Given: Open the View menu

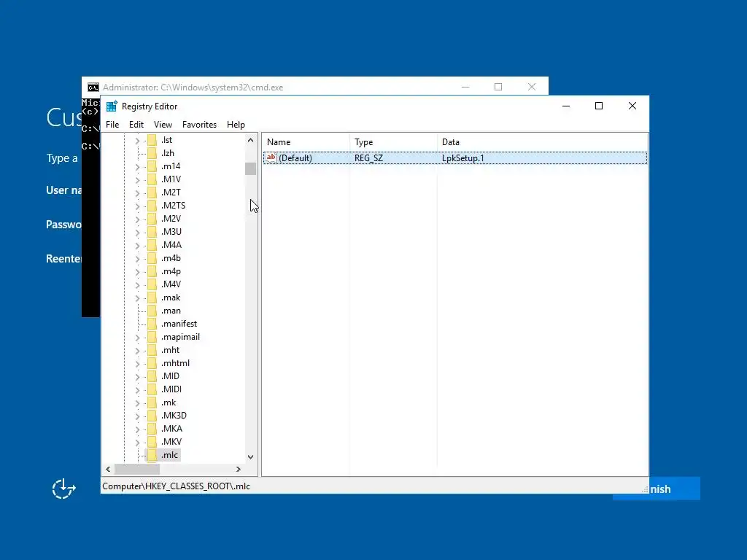Looking at the screenshot, I should tap(163, 124).
